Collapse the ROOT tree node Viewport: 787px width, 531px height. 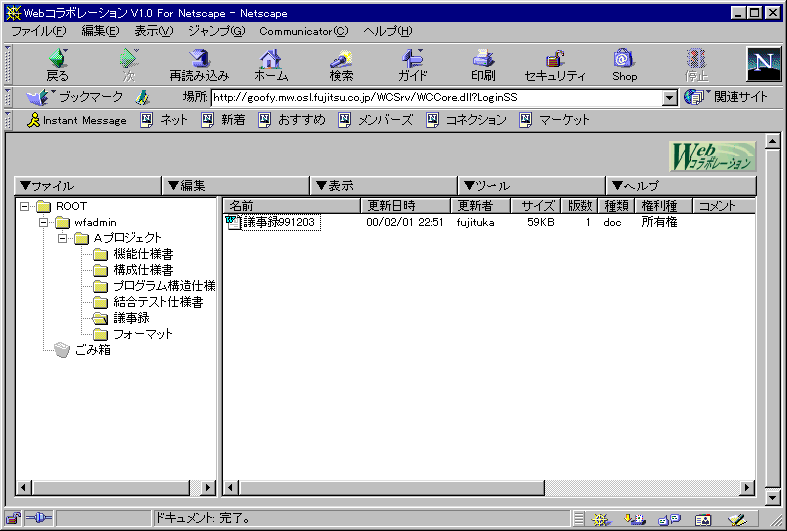(x=24, y=207)
